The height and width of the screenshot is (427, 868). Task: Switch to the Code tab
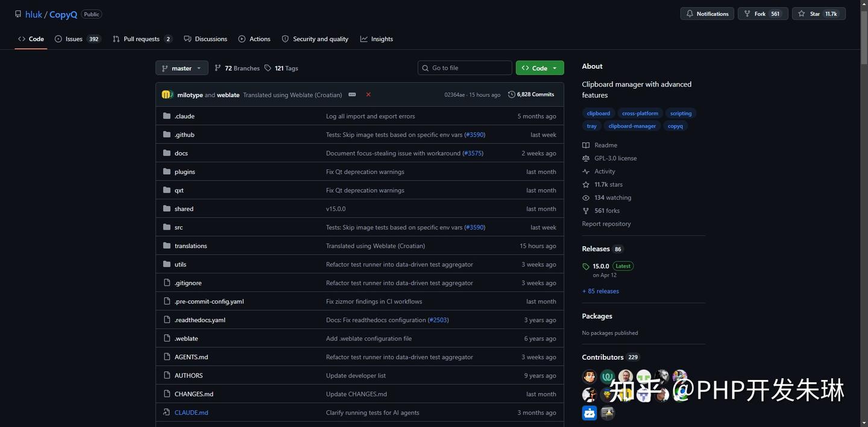31,39
